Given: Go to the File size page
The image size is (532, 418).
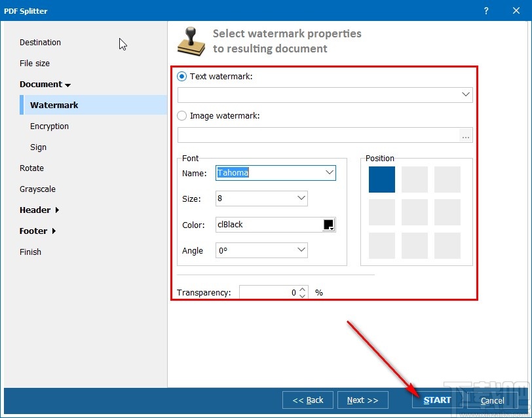Looking at the screenshot, I should (x=35, y=64).
